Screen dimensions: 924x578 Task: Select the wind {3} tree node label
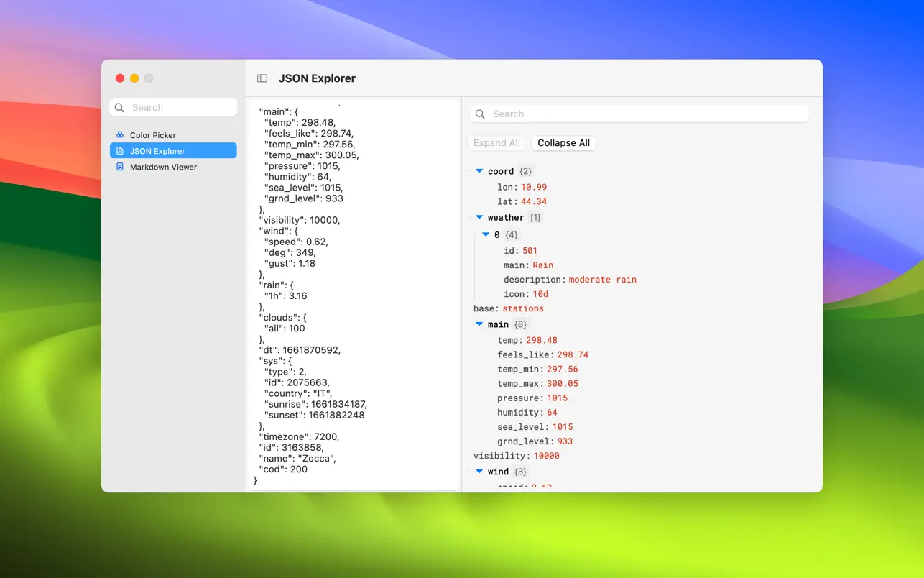click(x=498, y=472)
